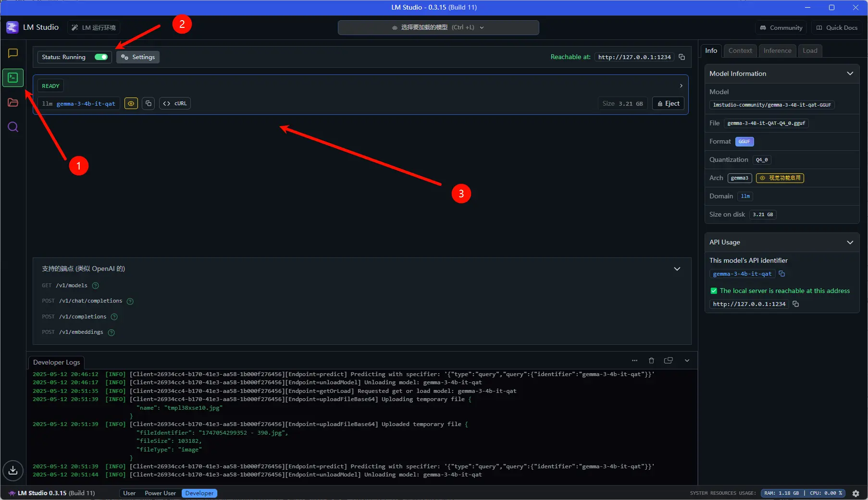Eject the gemma-3-4b-it-qat model

tap(668, 104)
